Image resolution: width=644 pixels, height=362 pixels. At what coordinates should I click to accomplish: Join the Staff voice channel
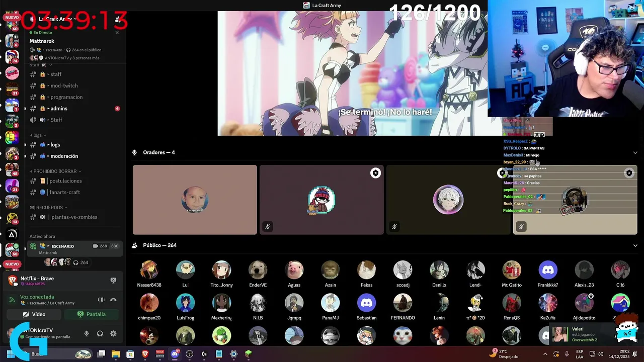(x=74, y=120)
